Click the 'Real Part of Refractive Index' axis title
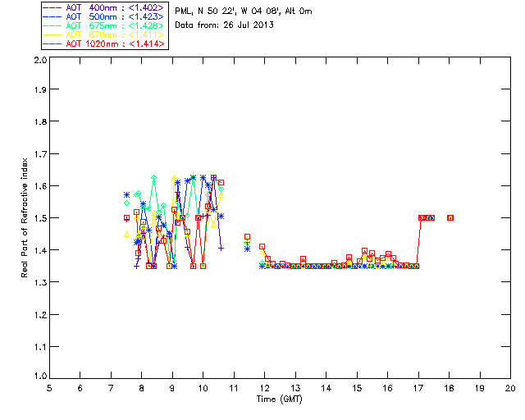This screenshot has width=525, height=420. coord(24,217)
